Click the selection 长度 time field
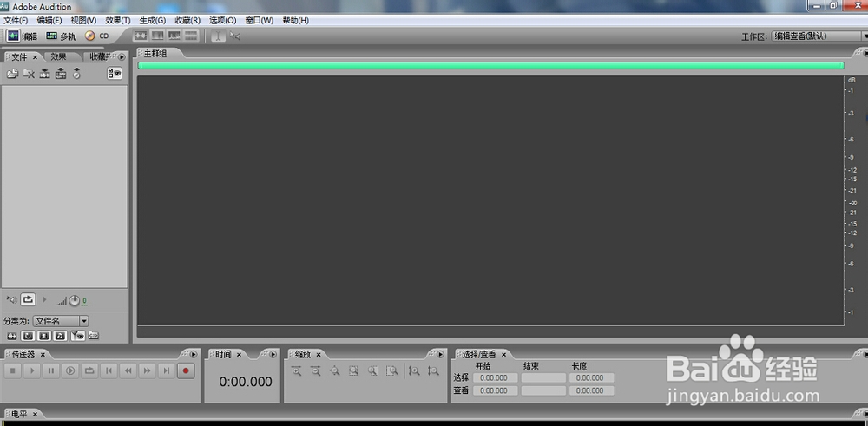 (592, 378)
